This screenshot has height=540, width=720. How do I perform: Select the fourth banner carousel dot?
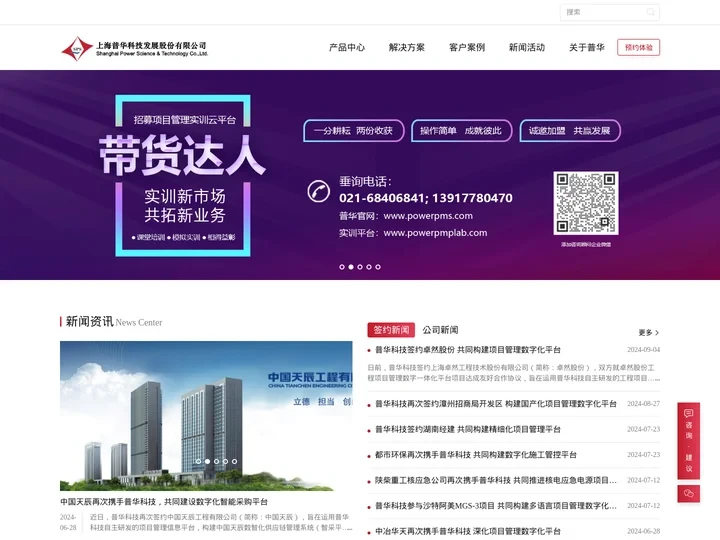coord(369,267)
